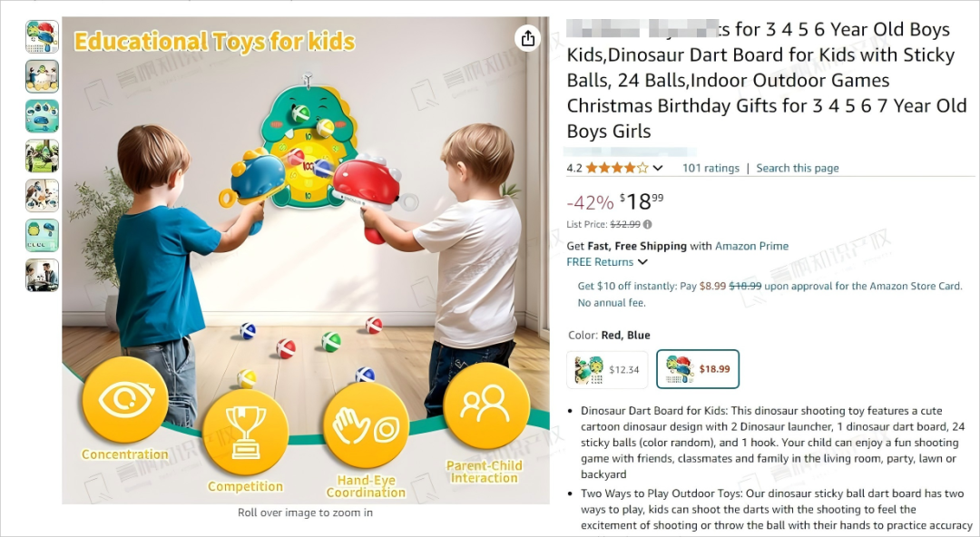This screenshot has height=537, width=980.
Task: Click the share icon on product image
Action: (x=528, y=38)
